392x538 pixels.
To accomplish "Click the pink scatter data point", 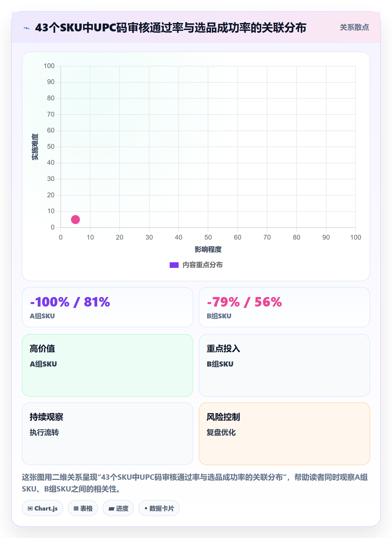I will [x=75, y=219].
